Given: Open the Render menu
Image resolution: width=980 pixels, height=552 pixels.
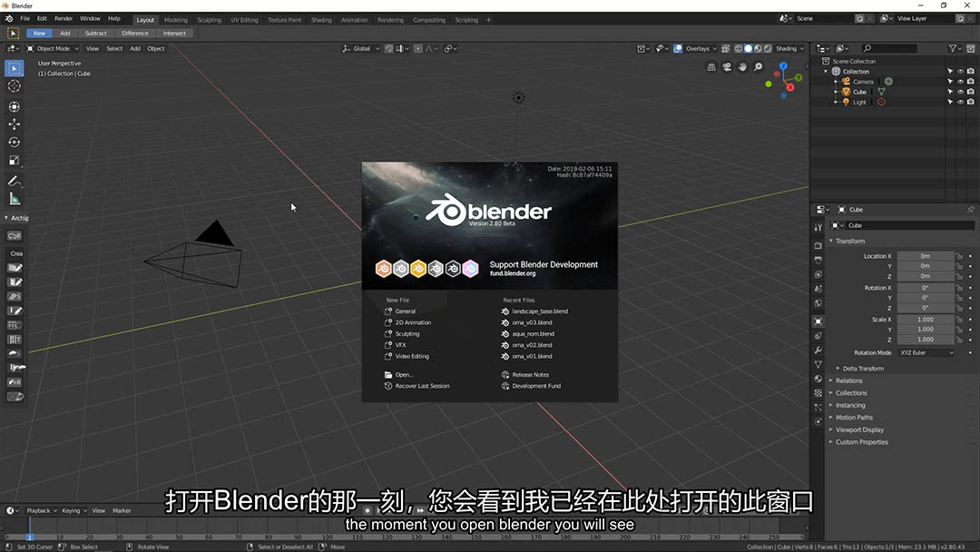Looking at the screenshot, I should [x=64, y=19].
